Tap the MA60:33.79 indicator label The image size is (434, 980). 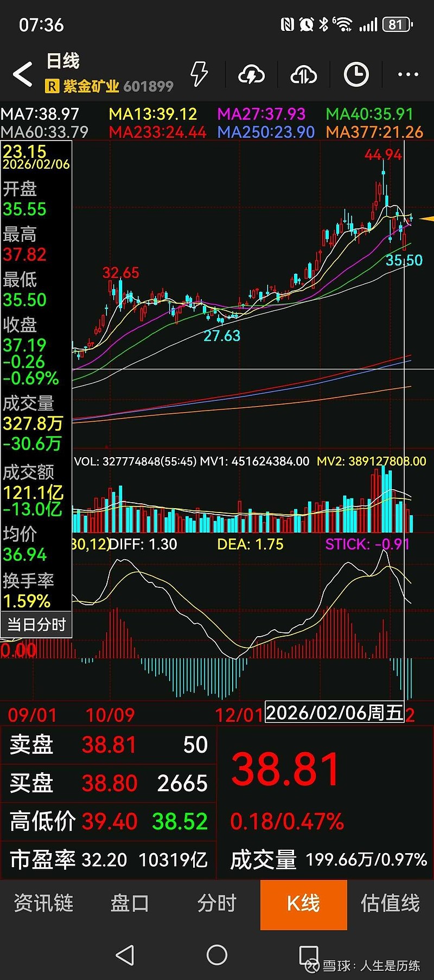pos(44,132)
